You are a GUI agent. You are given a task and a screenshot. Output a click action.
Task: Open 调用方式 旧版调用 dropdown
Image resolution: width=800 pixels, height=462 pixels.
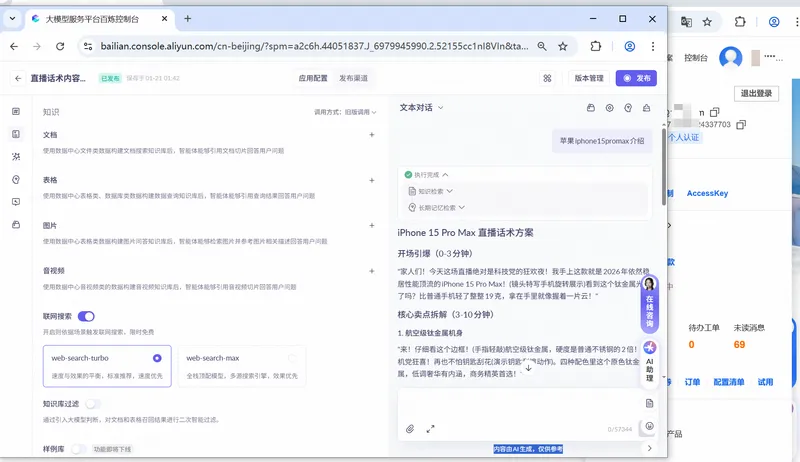[345, 112]
